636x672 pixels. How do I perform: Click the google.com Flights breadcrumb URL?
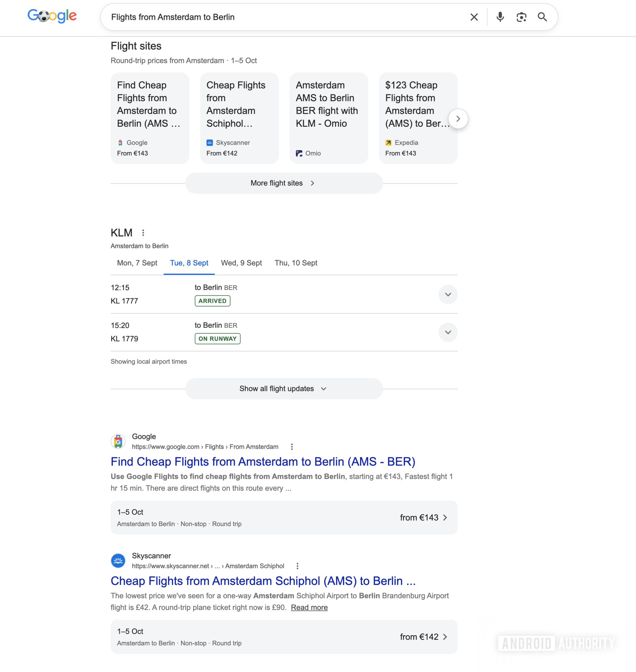pos(205,447)
